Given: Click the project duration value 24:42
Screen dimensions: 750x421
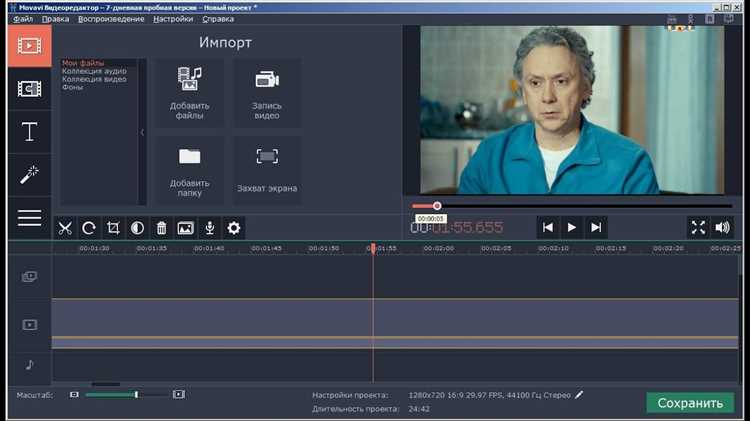Looking at the screenshot, I should [419, 409].
